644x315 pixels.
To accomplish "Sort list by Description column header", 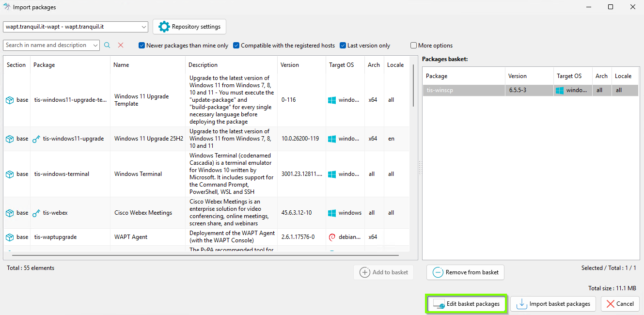I will click(x=232, y=65).
